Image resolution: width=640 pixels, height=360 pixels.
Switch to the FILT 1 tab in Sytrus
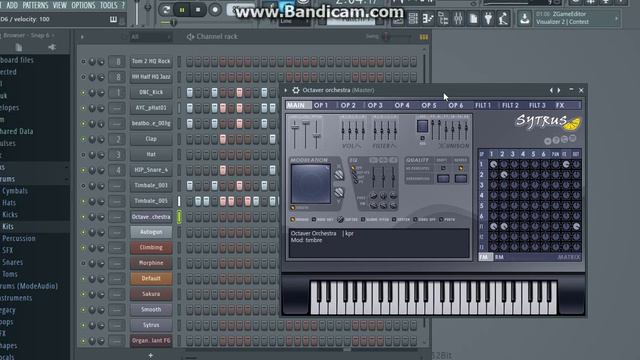[483, 105]
